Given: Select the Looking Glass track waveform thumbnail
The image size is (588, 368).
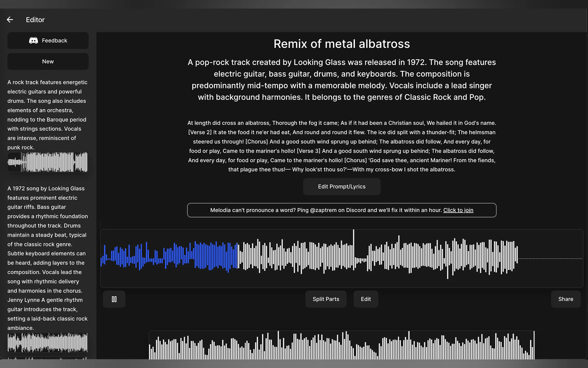Looking at the screenshot, I should point(48,343).
